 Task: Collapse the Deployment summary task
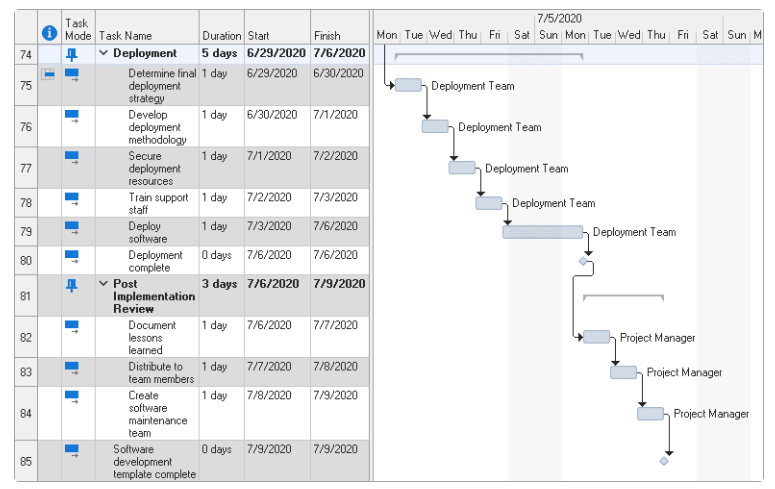coord(103,53)
